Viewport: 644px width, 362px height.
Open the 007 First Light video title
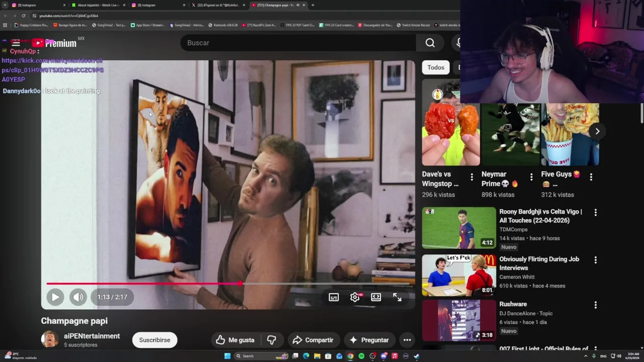coord(544,349)
